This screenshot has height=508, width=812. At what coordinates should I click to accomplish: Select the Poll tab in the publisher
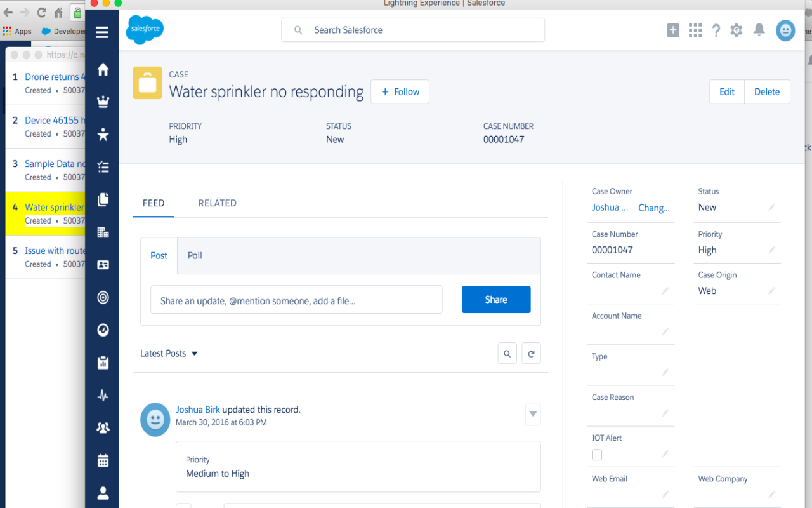[194, 255]
